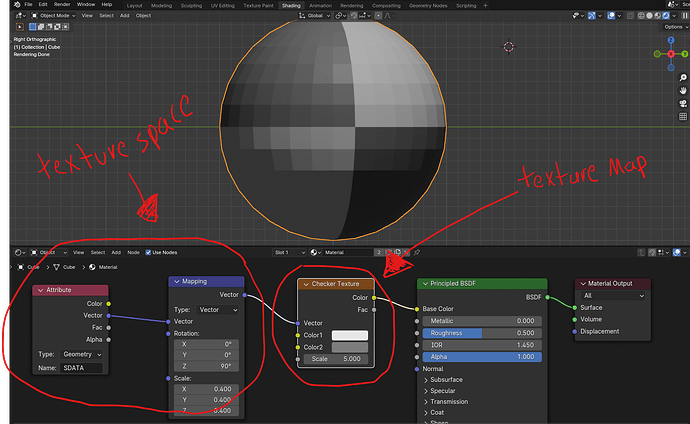
Task: Choose the Invert selection mode icon
Action: click(x=57, y=27)
